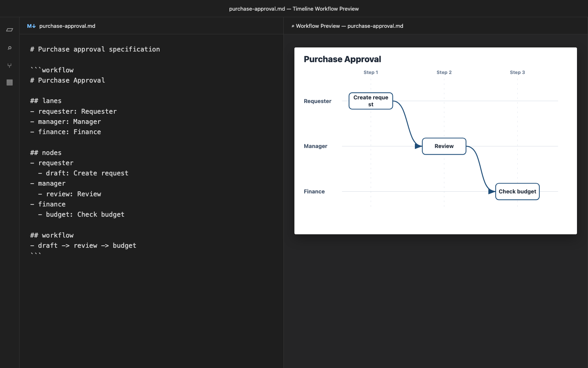Click the '## nodes' line in the editor
This screenshot has width=588, height=368.
click(x=46, y=153)
